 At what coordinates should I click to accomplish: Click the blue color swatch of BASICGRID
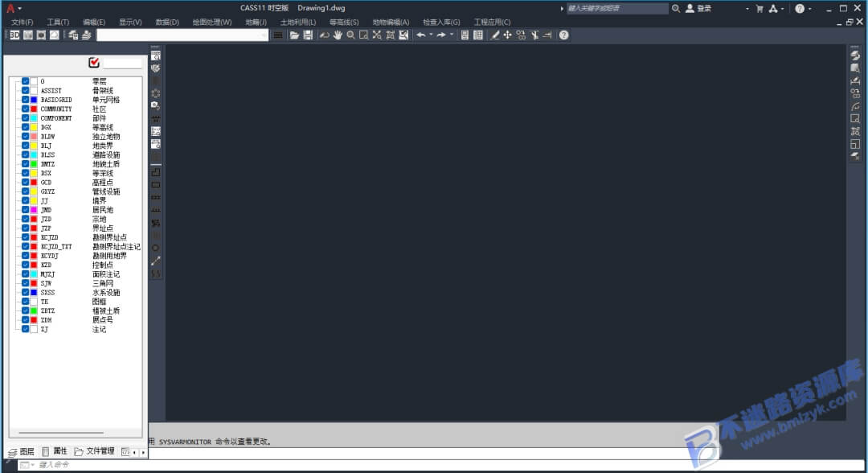34,100
